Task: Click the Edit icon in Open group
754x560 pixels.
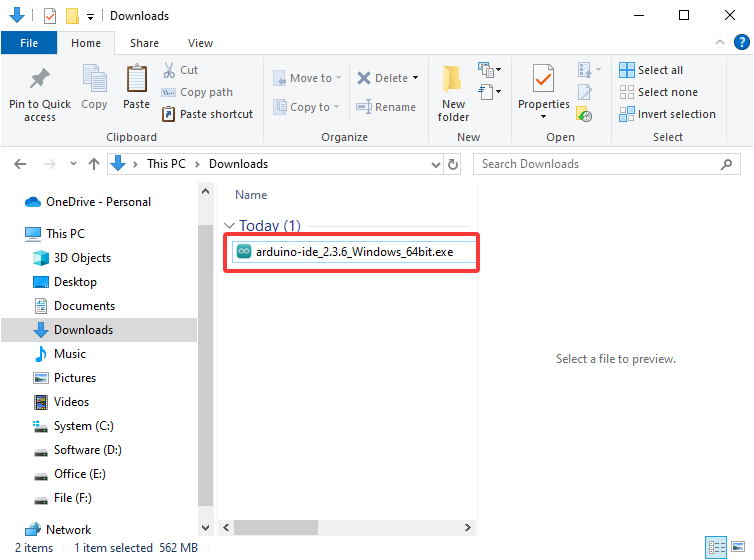Action: (585, 92)
